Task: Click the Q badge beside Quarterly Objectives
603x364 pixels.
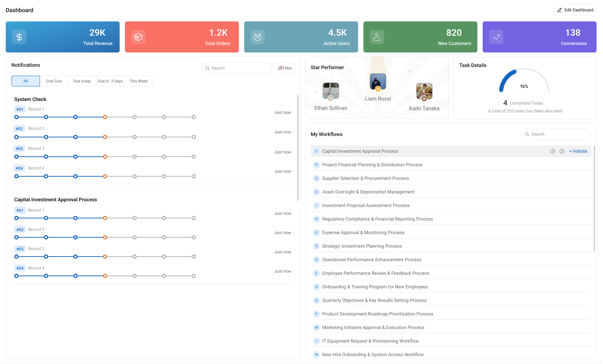Action: (x=317, y=300)
